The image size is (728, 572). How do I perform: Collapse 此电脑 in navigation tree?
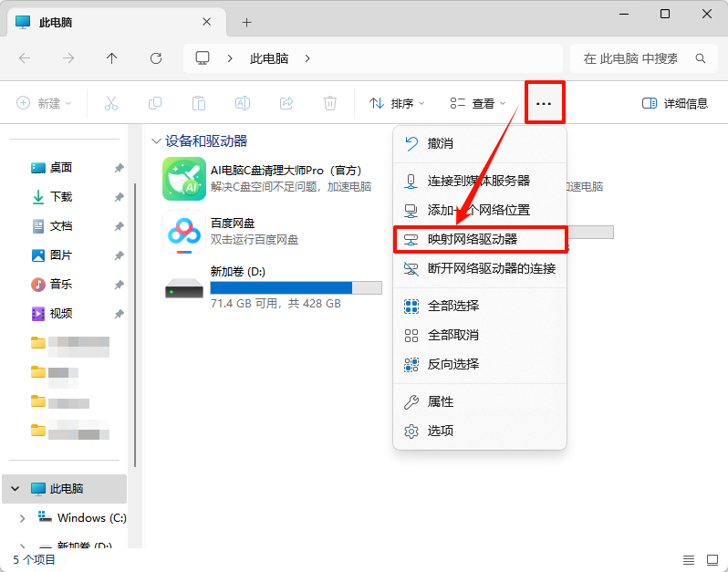tap(16, 489)
